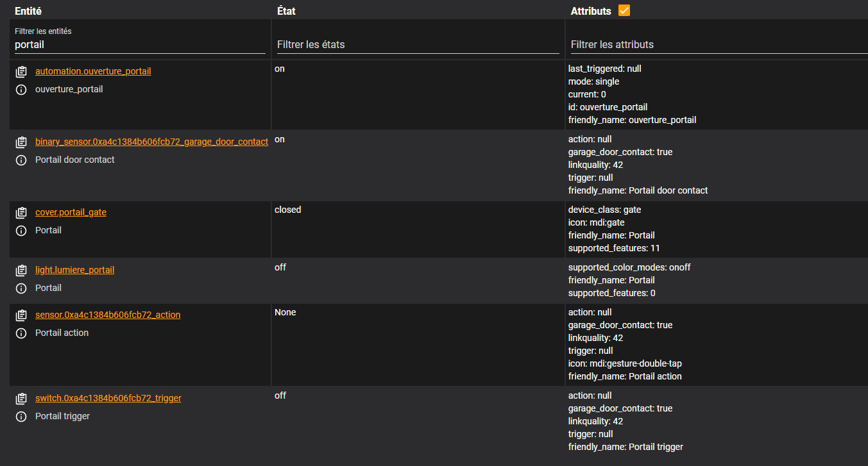Open info icon for ouverture_portail
868x466 pixels.
pos(21,89)
